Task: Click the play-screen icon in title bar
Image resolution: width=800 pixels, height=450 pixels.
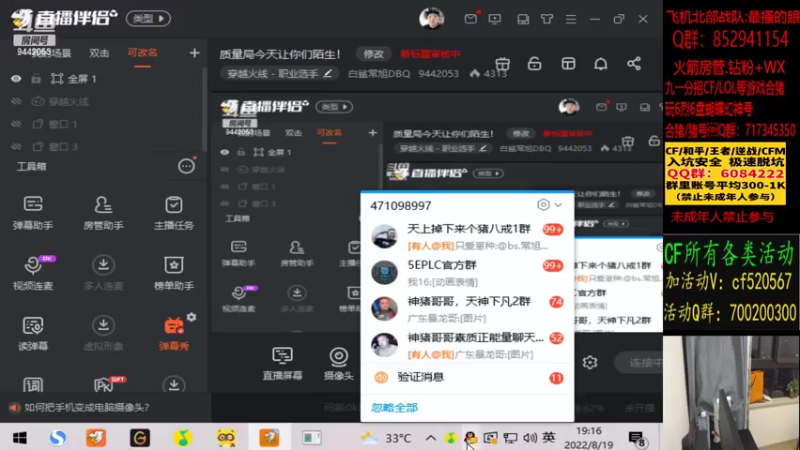Action: [494, 19]
